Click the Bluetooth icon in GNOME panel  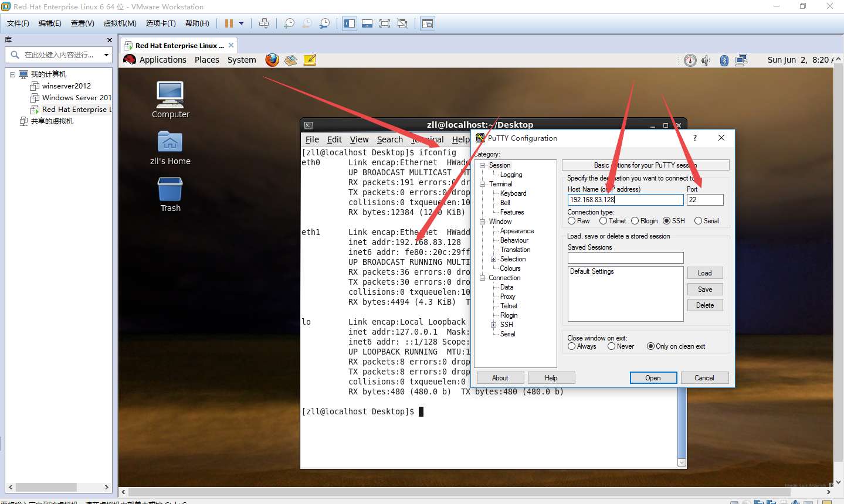(724, 60)
